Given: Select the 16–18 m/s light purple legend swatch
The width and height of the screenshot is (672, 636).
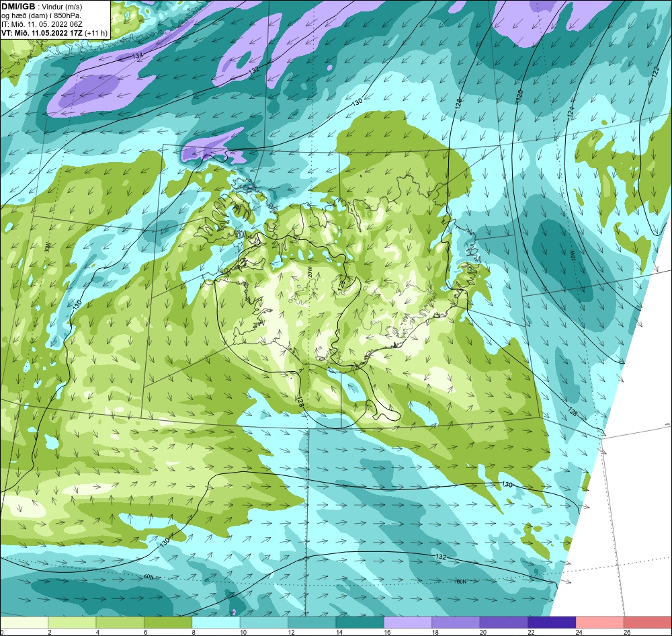Looking at the screenshot, I should tap(408, 622).
